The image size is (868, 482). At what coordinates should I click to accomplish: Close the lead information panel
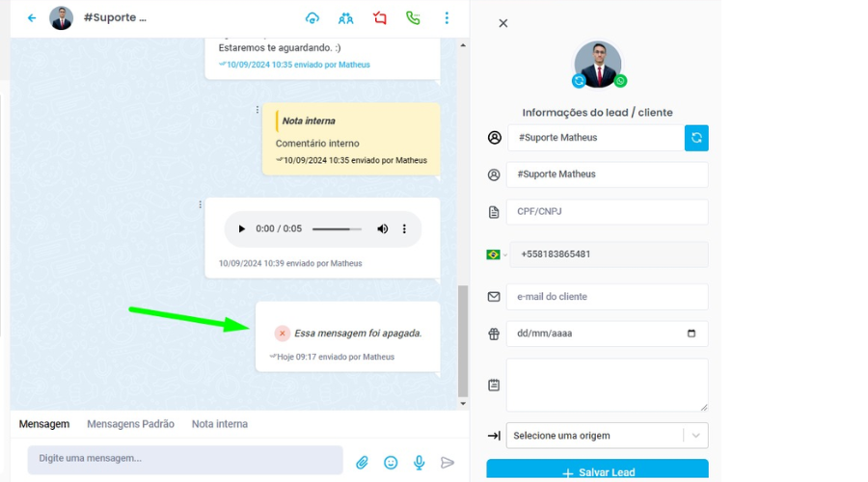click(x=503, y=23)
